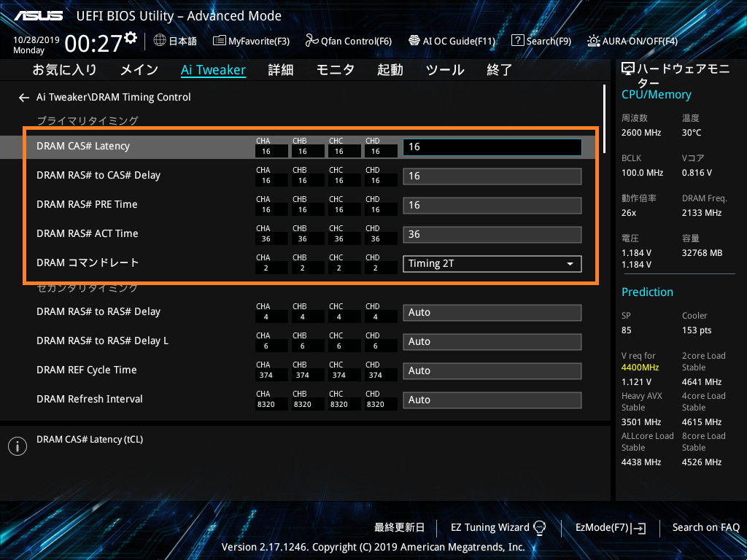Image resolution: width=747 pixels, height=560 pixels.
Task: Open the date and time settings gear
Action: [131, 38]
